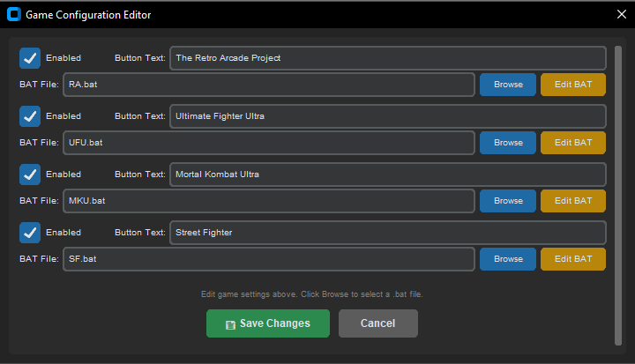Screen dimensions: 635x364
Task: Click Browse next to MKU.bat
Action: tap(508, 201)
